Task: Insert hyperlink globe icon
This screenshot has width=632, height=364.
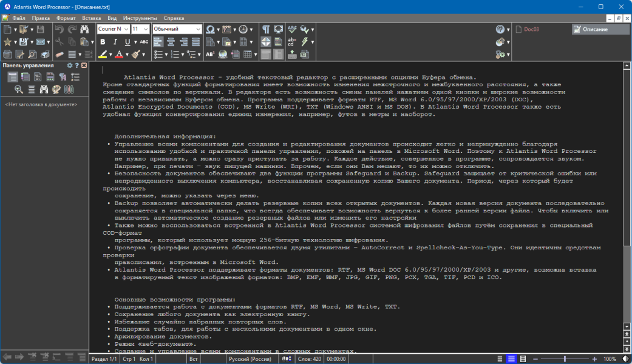Action: [222, 55]
